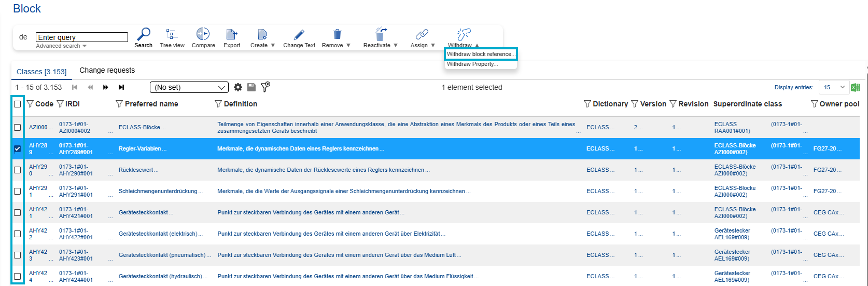This screenshot has width=868, height=286.
Task: Click the save set floppy icon
Action: pyautogui.click(x=251, y=87)
